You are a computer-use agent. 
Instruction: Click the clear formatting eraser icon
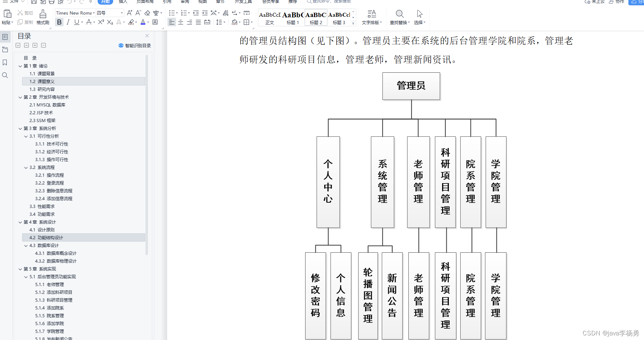pos(147,13)
